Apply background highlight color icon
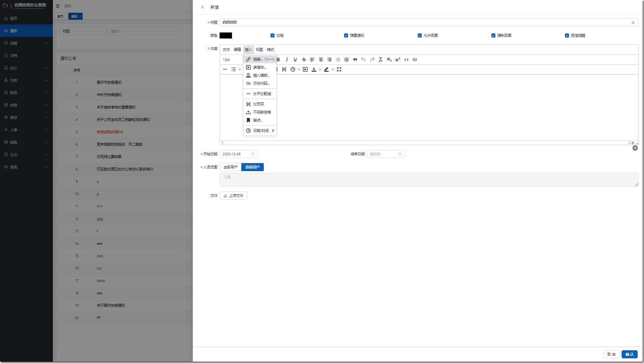Screen dimensions: 644x363 coord(326,69)
